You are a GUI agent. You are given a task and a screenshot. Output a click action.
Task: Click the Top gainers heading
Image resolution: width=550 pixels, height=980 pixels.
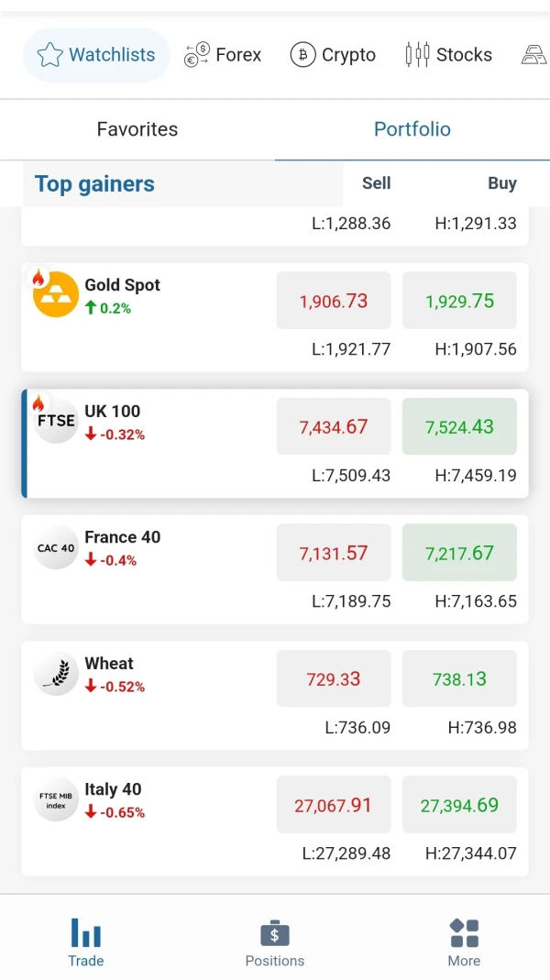[x=94, y=184]
